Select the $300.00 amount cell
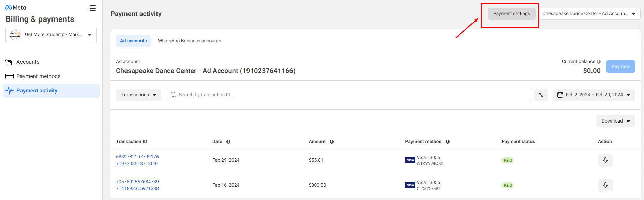644x200 pixels. point(317,185)
